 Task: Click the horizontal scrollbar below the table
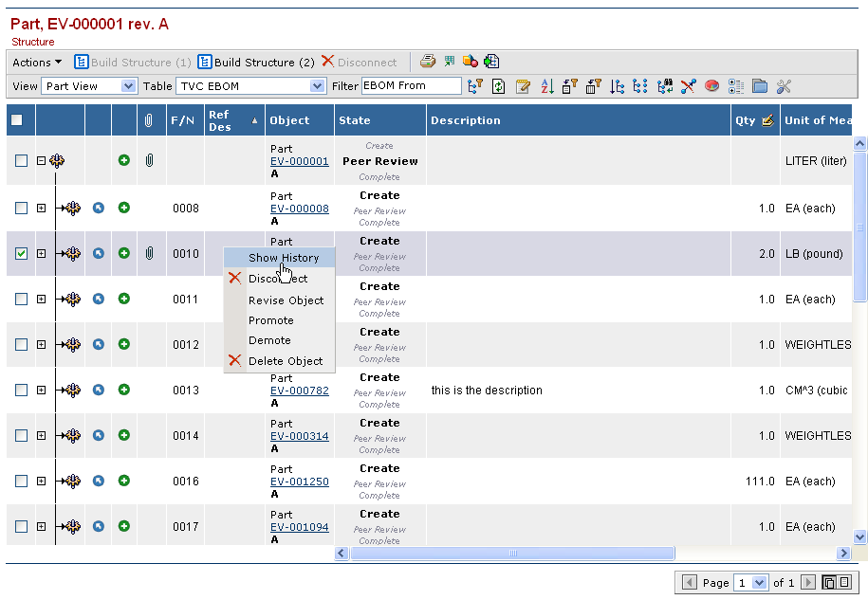point(512,554)
